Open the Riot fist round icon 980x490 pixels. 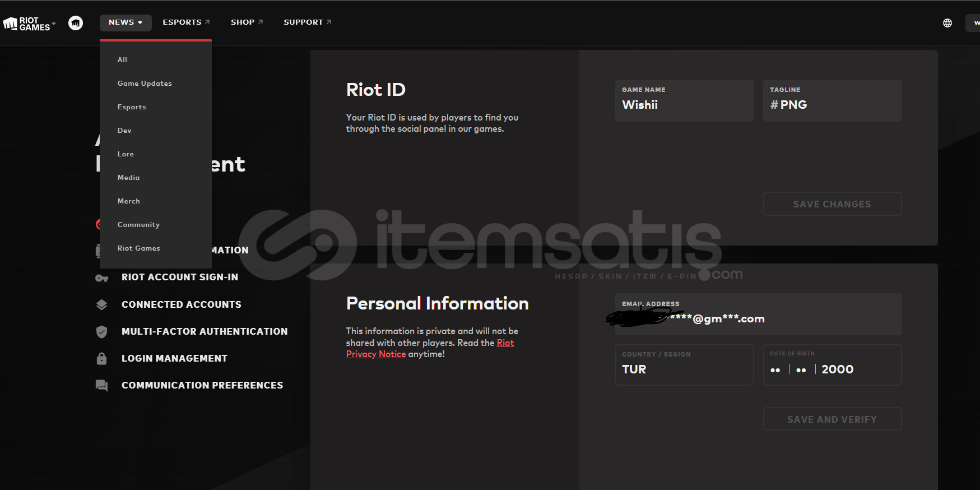pos(76,22)
